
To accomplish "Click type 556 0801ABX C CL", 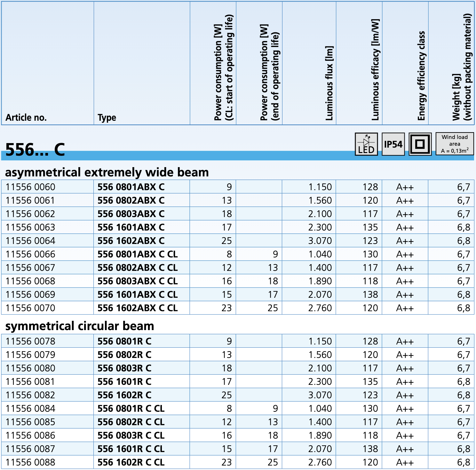I will (x=138, y=254).
